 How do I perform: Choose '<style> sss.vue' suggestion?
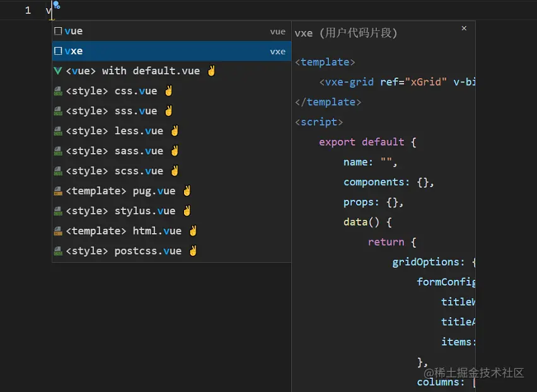(x=171, y=112)
